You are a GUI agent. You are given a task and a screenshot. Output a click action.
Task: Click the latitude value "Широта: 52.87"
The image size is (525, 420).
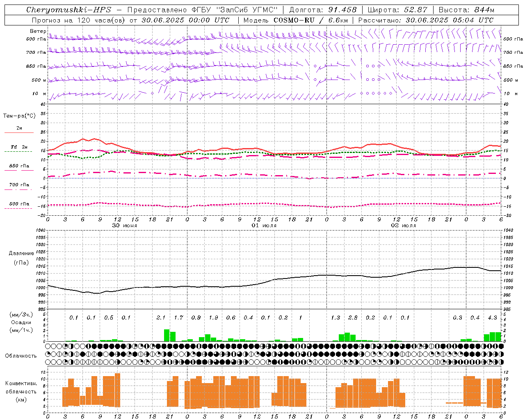pos(397,10)
